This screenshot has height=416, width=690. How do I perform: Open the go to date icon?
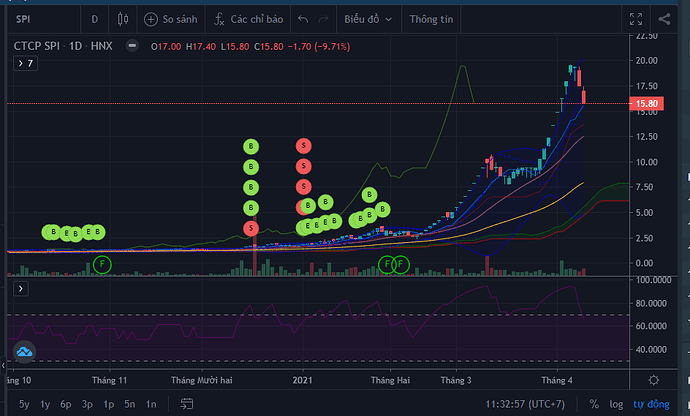186,404
